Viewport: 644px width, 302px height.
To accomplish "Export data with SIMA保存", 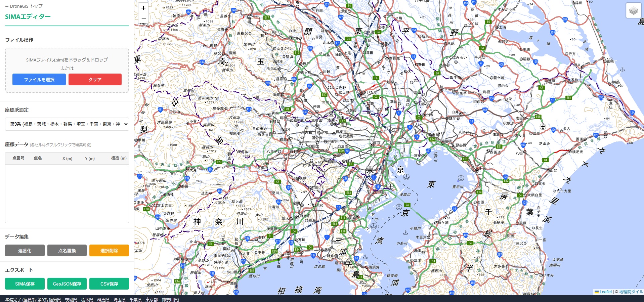I will (x=25, y=284).
